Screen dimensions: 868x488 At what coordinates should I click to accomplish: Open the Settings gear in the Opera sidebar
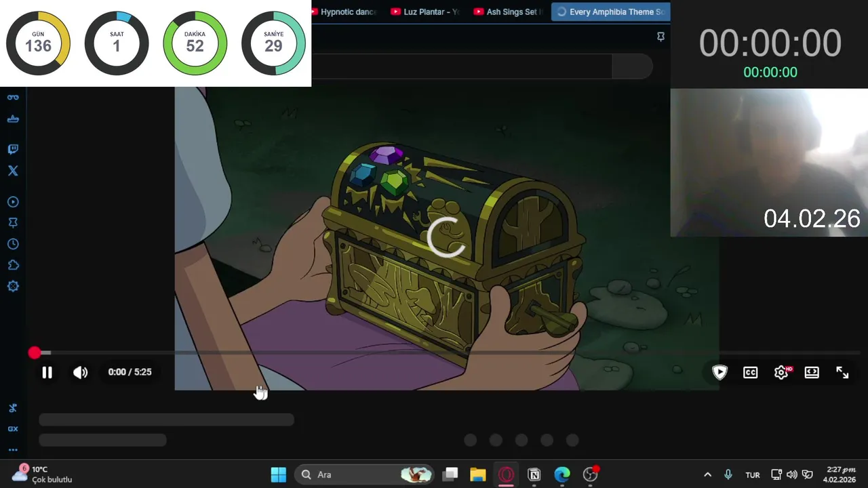pyautogui.click(x=13, y=286)
